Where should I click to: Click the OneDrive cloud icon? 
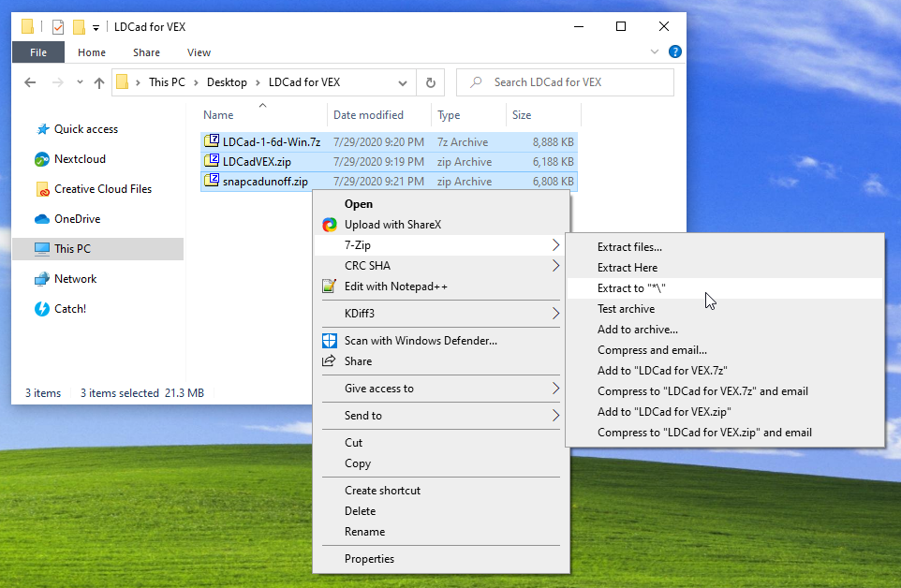click(x=42, y=219)
